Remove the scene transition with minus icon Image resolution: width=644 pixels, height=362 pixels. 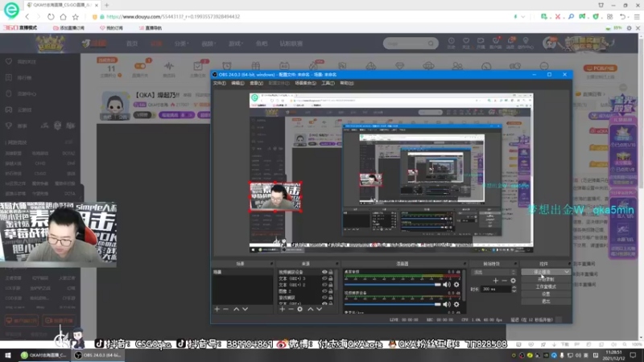coord(504,281)
